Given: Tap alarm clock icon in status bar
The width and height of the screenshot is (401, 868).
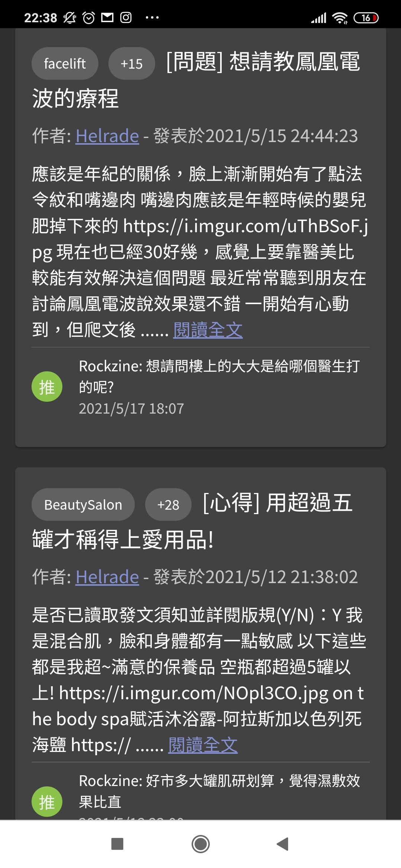Looking at the screenshot, I should 89,17.
